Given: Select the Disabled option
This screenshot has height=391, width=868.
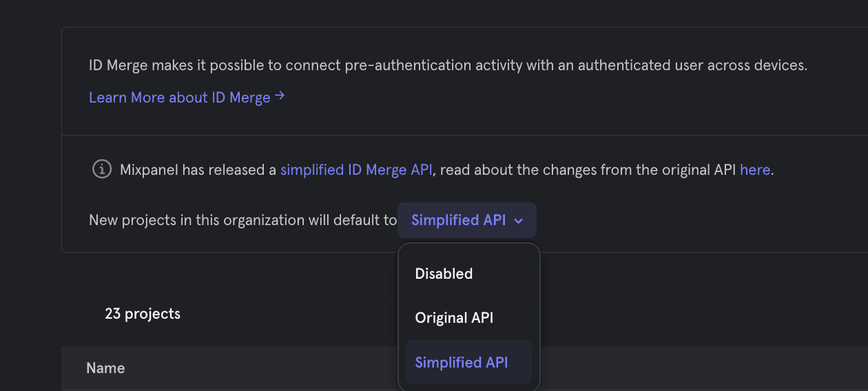Looking at the screenshot, I should pos(444,274).
